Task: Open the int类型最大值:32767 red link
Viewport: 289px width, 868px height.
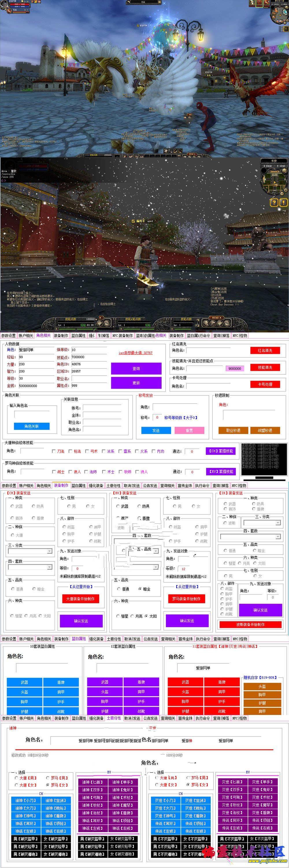Action: (x=136, y=353)
